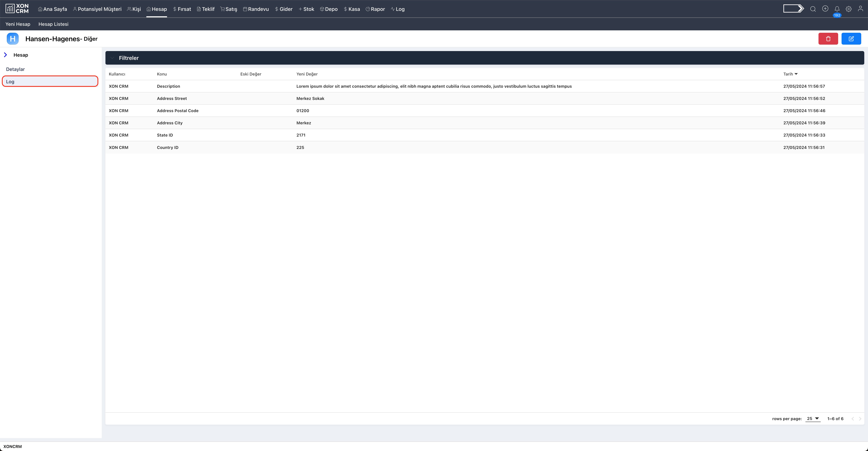Click the plus circle add icon
Screen dimensions: 868x451
click(825, 9)
